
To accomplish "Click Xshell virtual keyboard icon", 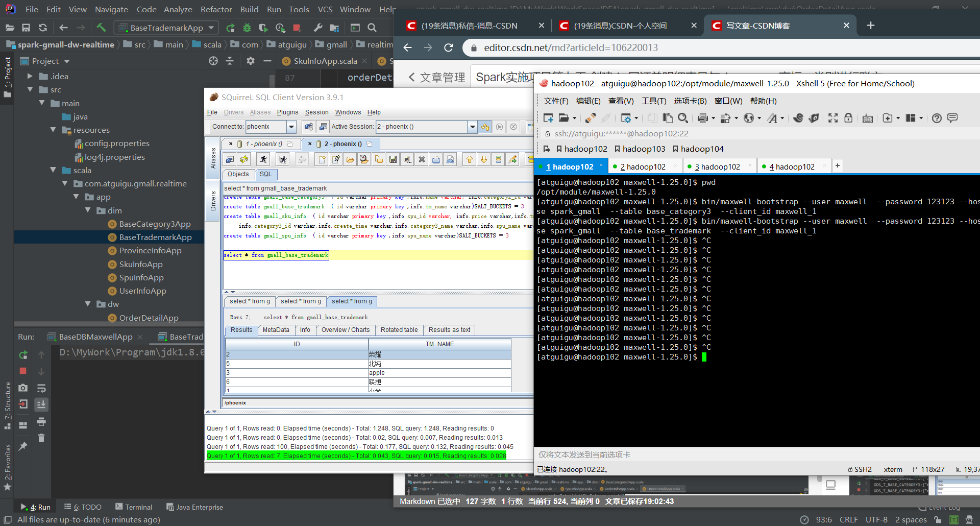I will click(x=867, y=118).
